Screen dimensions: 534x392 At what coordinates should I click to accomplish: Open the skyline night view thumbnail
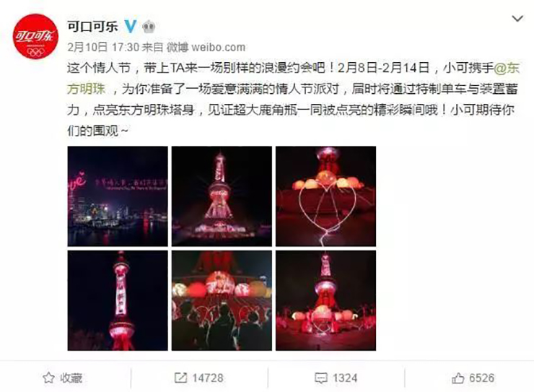click(x=118, y=196)
